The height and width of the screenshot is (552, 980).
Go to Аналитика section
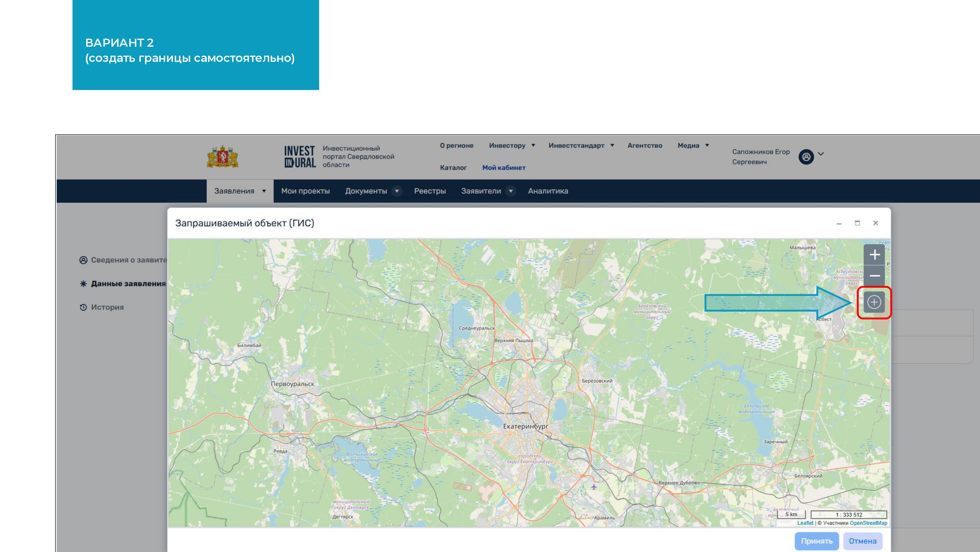548,191
